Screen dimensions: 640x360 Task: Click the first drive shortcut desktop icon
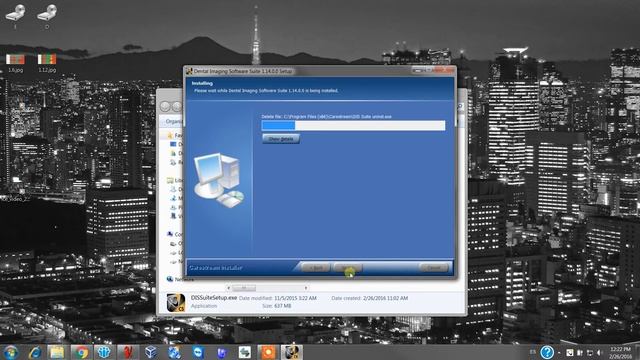pyautogui.click(x=16, y=16)
